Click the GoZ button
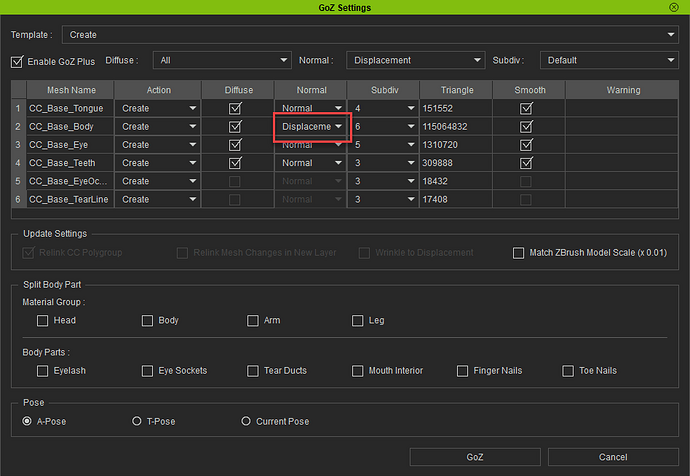 pos(475,457)
